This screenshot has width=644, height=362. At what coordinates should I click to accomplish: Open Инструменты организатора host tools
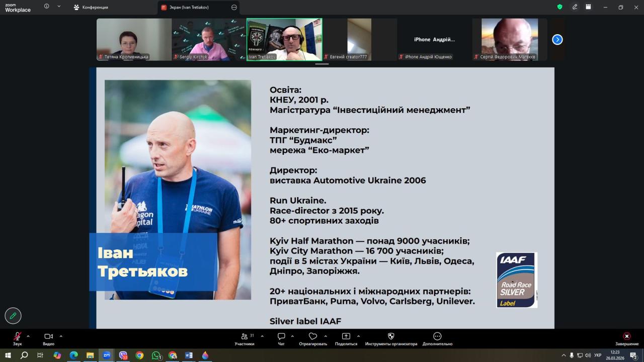click(391, 337)
